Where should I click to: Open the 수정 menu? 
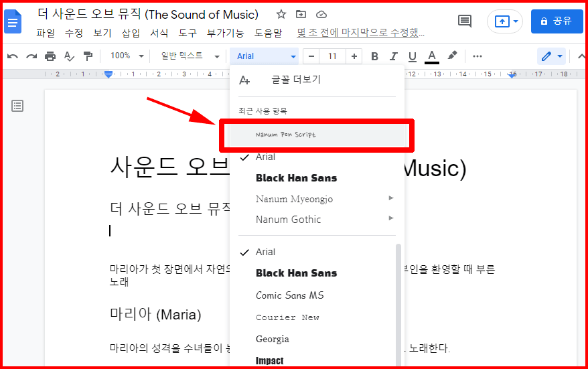pyautogui.click(x=74, y=33)
